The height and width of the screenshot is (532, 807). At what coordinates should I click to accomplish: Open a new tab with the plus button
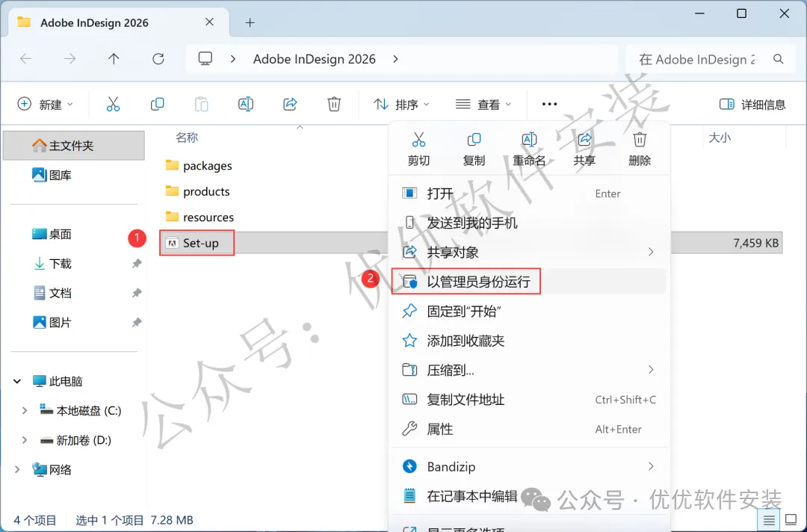coord(250,22)
